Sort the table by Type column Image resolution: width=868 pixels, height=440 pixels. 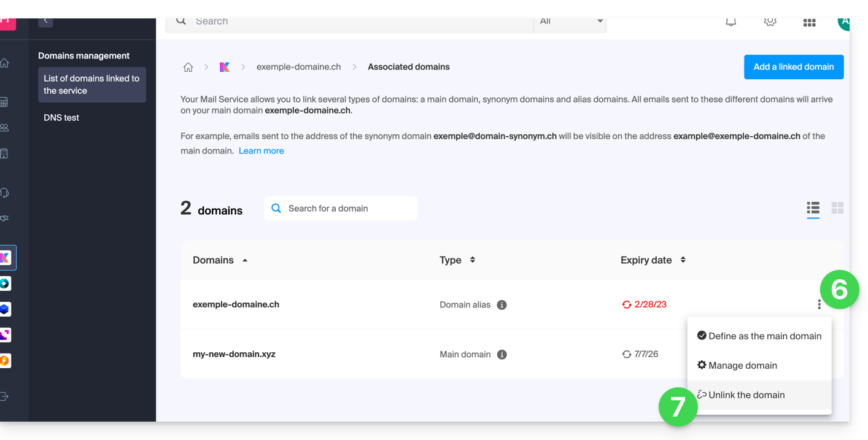coord(472,260)
